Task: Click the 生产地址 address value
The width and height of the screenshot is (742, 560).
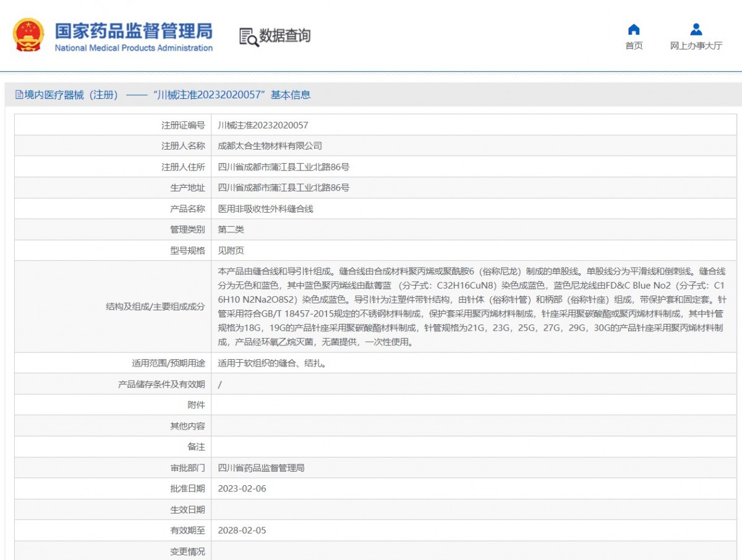Action: point(284,187)
